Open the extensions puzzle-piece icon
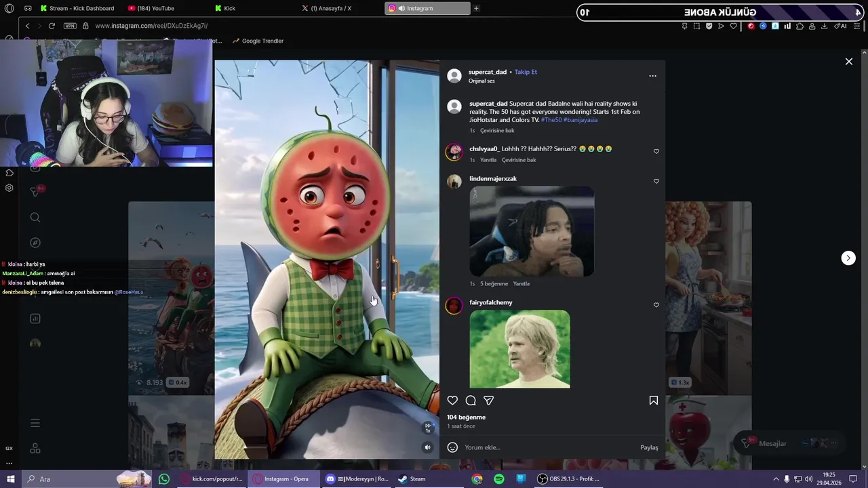 pyautogui.click(x=800, y=26)
